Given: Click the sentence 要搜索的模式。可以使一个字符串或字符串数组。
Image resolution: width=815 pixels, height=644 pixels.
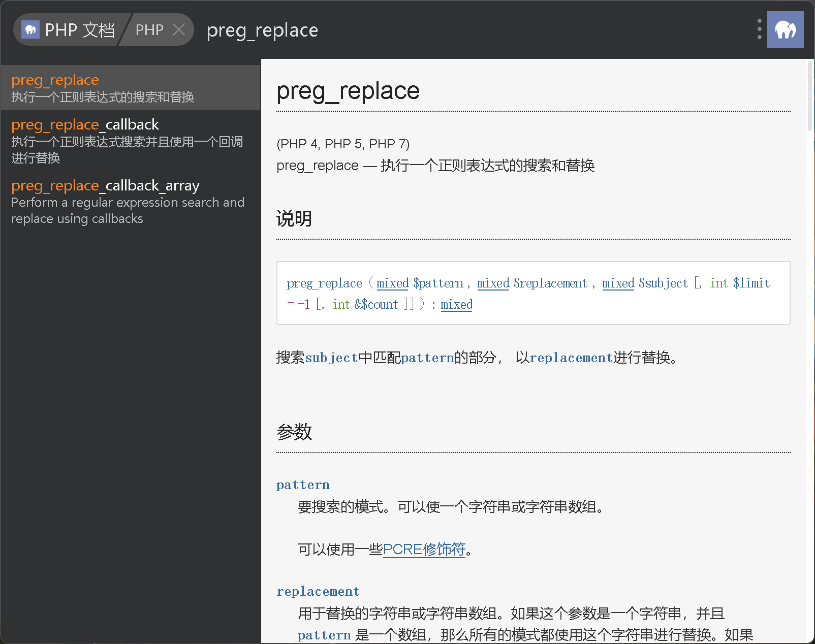Looking at the screenshot, I should pos(452,506).
